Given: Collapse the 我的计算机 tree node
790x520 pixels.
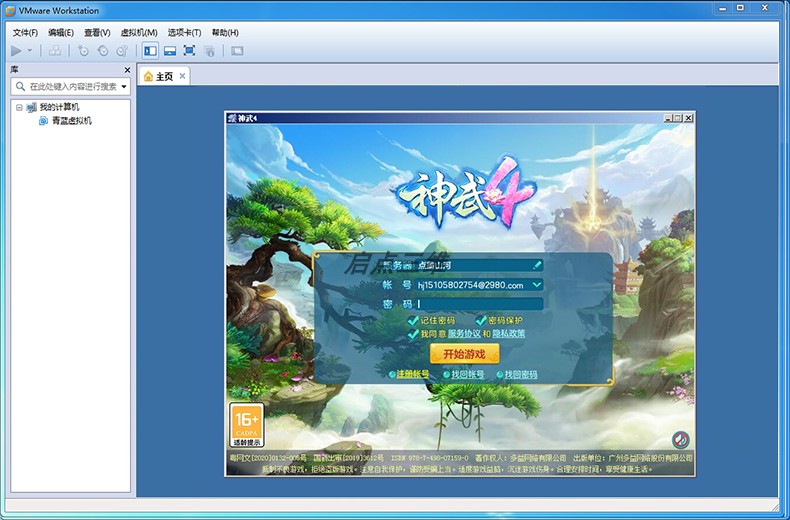Looking at the screenshot, I should (19, 107).
